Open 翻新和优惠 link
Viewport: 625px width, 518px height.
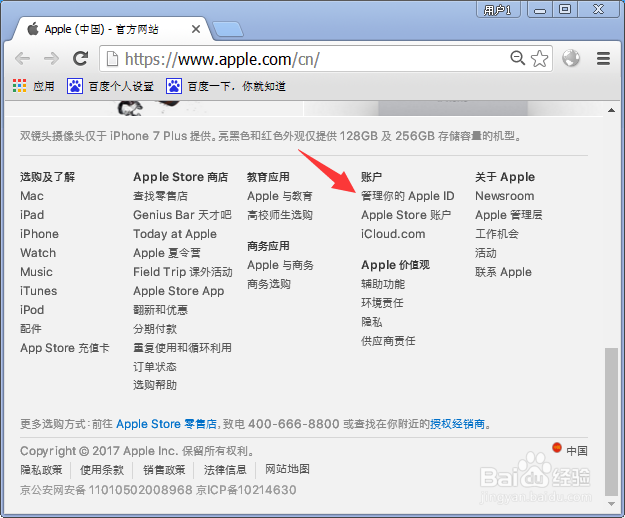pos(160,310)
